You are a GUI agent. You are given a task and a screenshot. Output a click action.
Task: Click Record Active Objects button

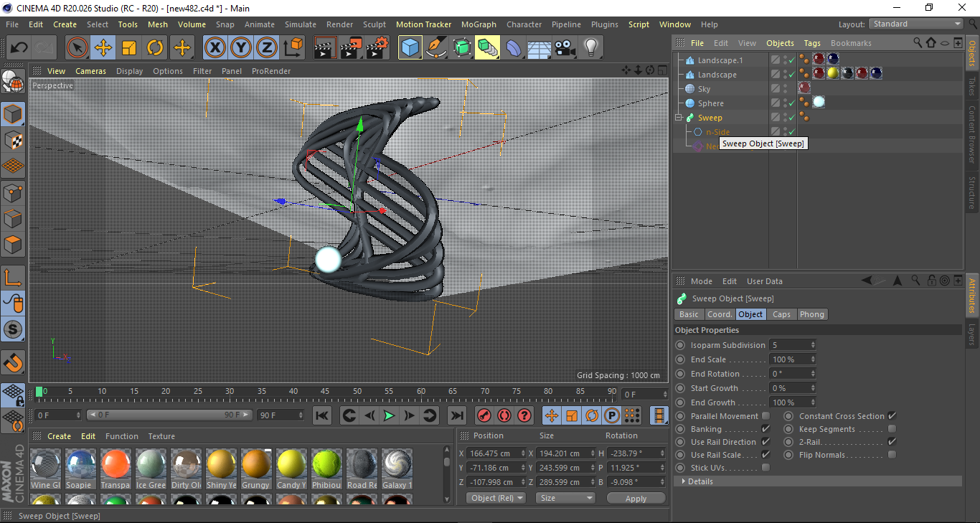(484, 415)
